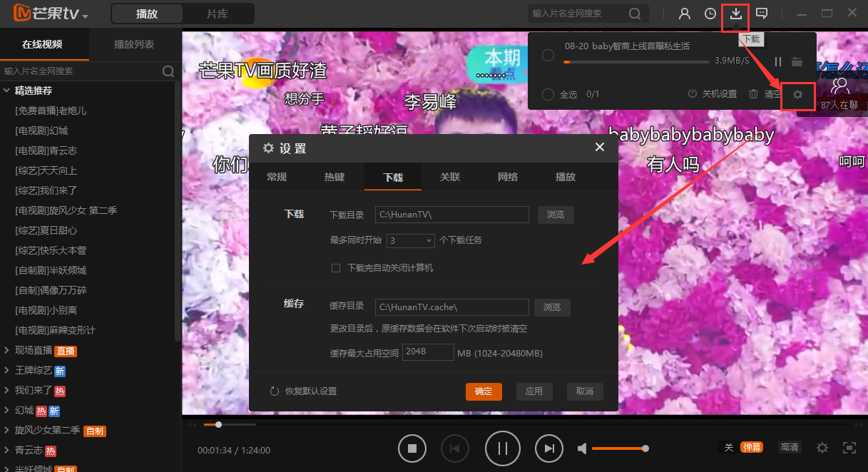Expand the 旋风少女第二季 sidebar entry

click(6, 430)
